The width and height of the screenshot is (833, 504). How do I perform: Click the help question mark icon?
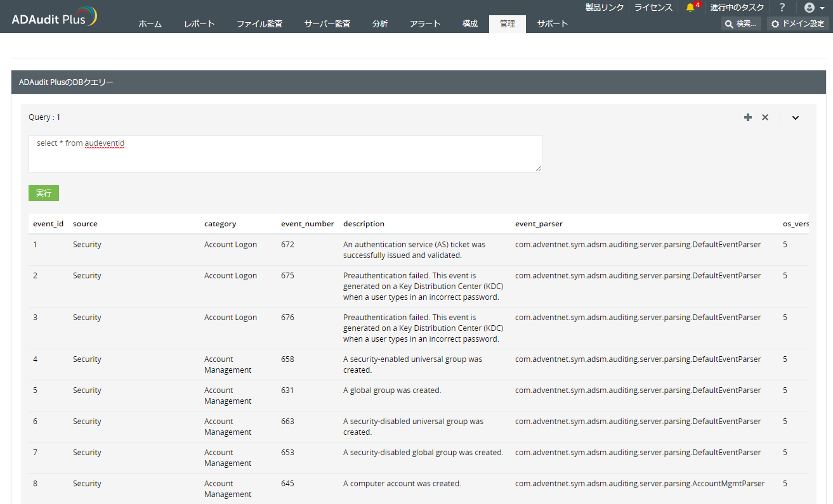pos(782,8)
